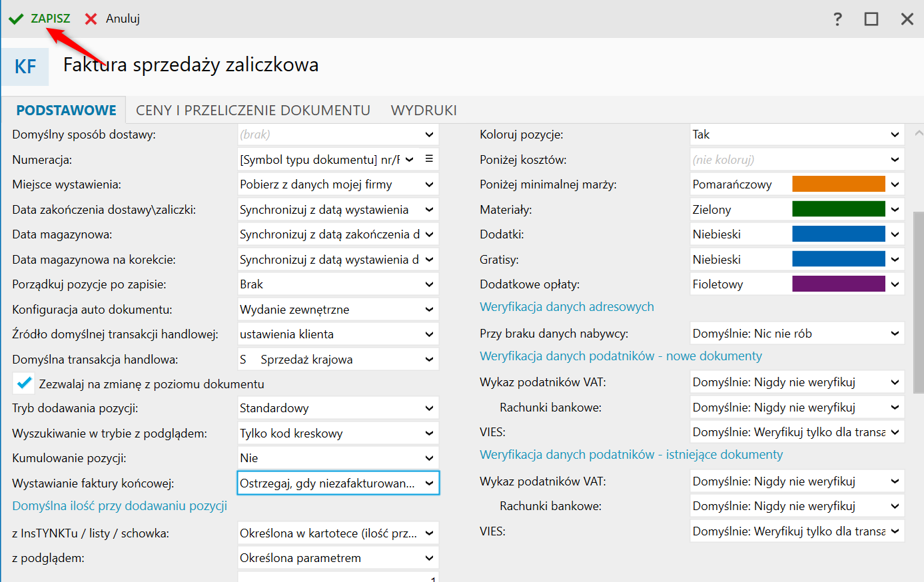Click the orange Poniżej minimalnej marży swatch

tap(838, 184)
